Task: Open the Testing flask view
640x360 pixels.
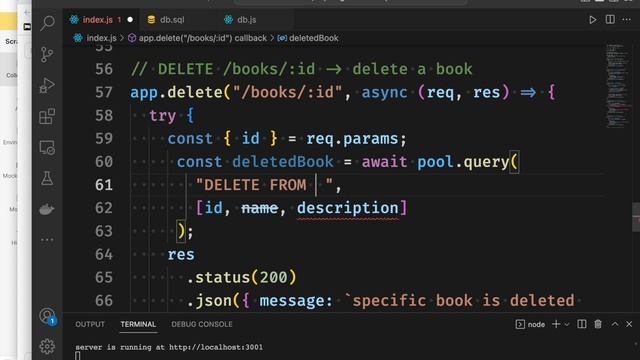Action: (47, 178)
